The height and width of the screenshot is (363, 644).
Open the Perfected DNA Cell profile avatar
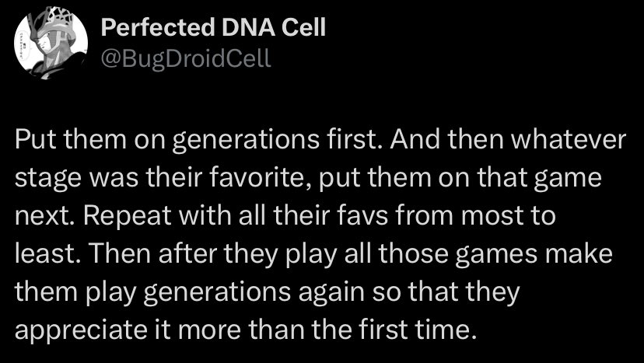coord(51,43)
